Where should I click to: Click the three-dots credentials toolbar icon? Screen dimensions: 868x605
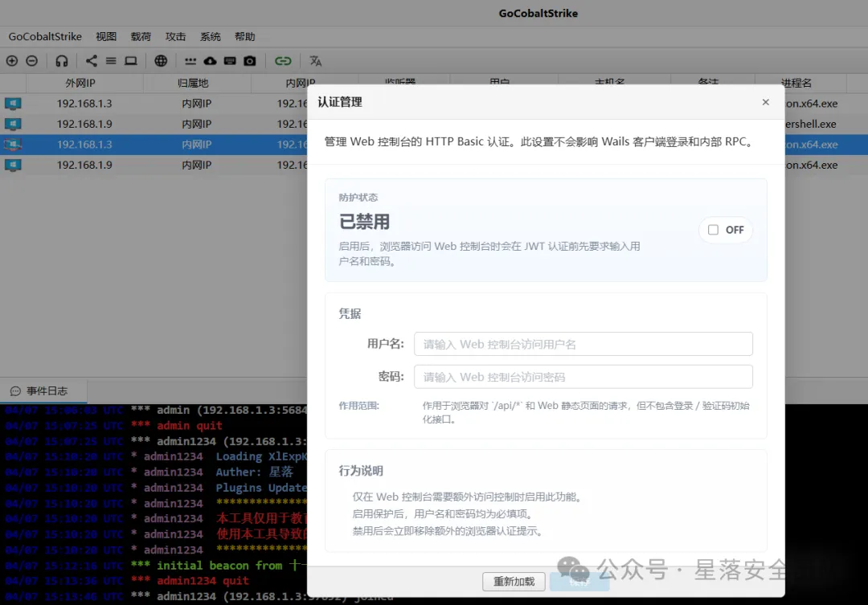(190, 61)
